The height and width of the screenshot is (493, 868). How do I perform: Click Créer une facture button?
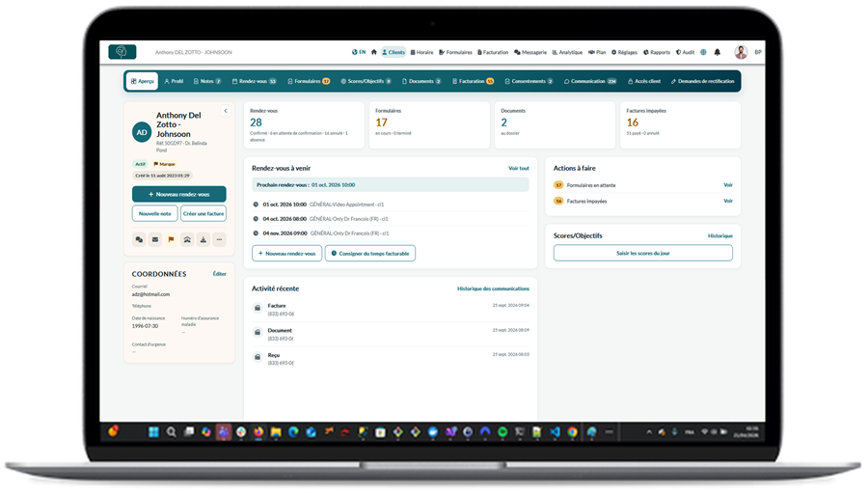pyautogui.click(x=203, y=213)
